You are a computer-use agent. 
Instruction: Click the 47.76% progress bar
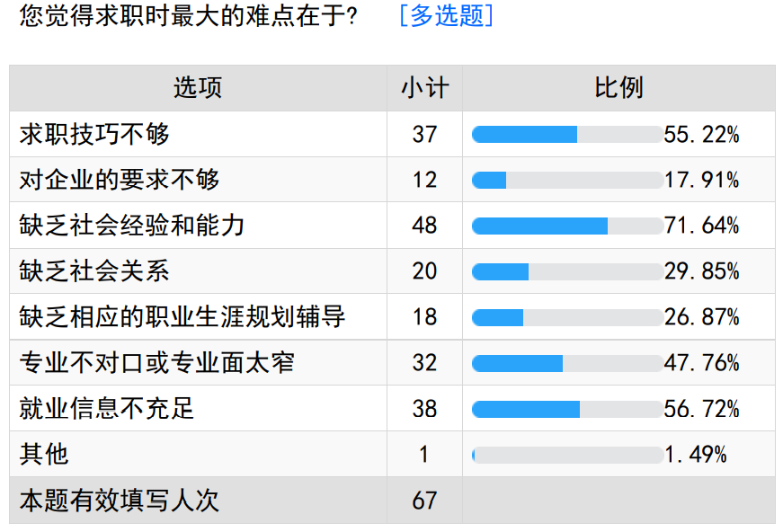[x=567, y=364]
